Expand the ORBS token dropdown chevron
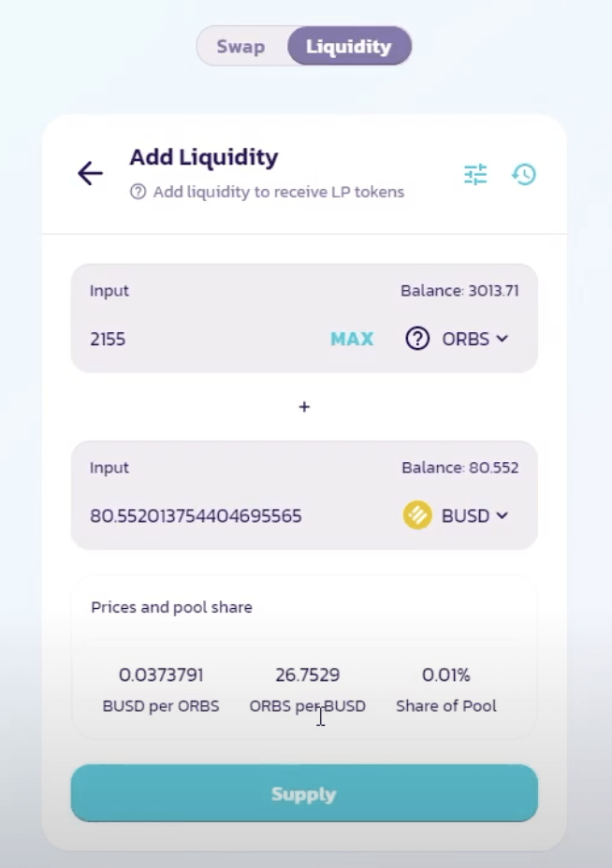612x868 pixels. tap(503, 339)
